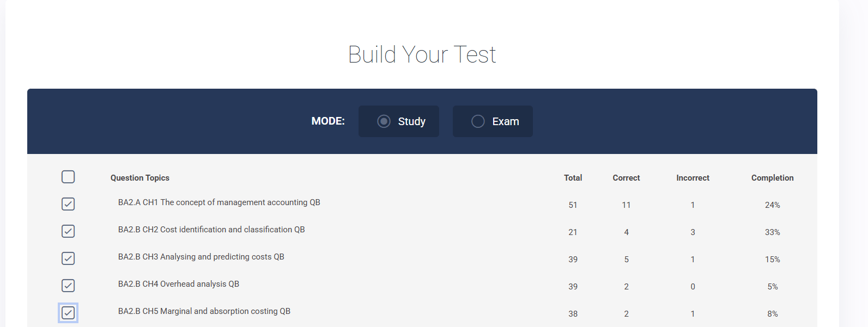Click the Total column header
Viewport: 868px width, 327px height.
573,178
